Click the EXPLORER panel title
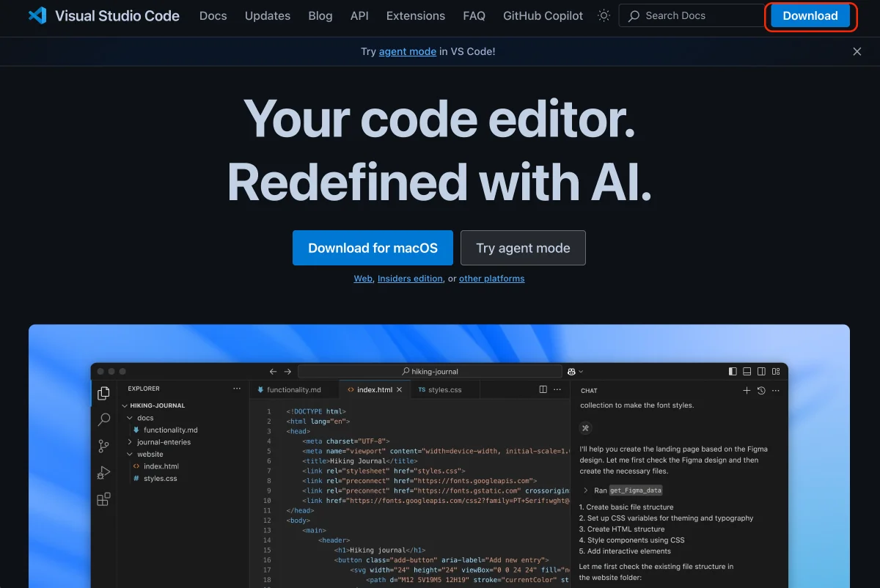This screenshot has width=880, height=588. (x=144, y=389)
